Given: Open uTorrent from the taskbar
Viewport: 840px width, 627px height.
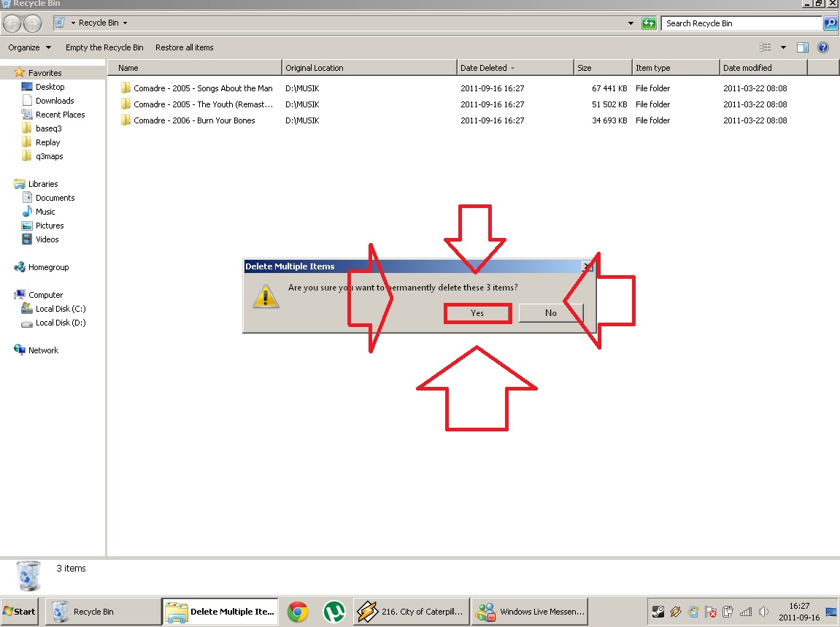Looking at the screenshot, I should coord(334,612).
